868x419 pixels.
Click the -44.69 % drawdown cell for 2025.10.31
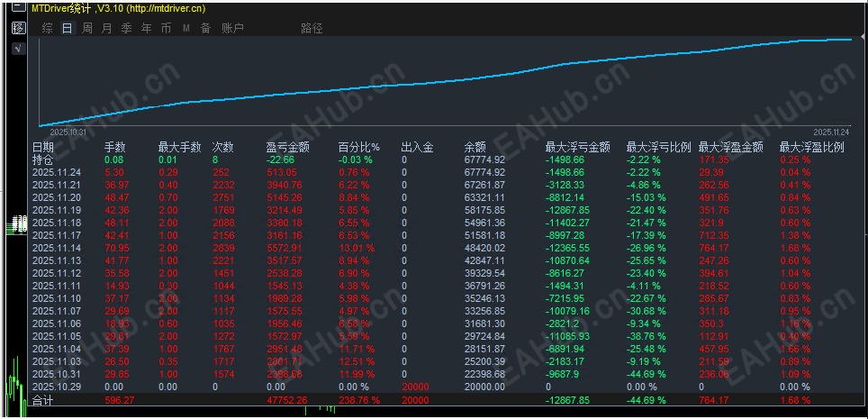(646, 374)
